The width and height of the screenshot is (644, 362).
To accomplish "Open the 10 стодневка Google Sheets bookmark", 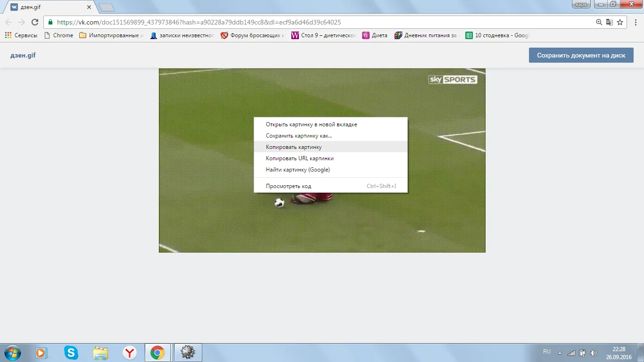I will (x=497, y=35).
